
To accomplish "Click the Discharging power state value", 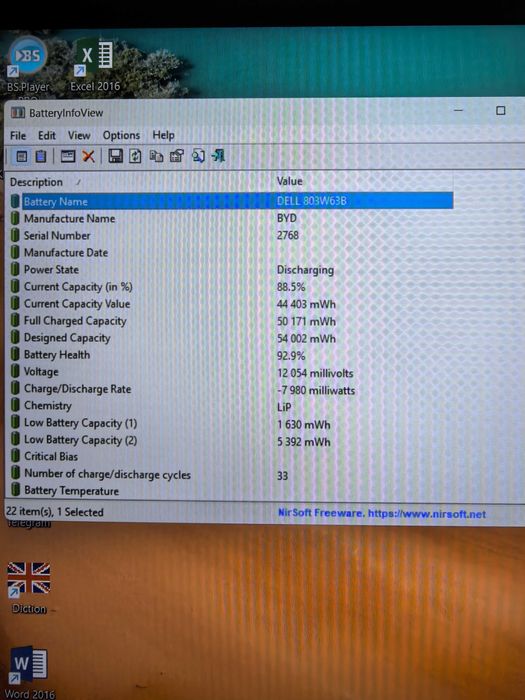I will (305, 270).
